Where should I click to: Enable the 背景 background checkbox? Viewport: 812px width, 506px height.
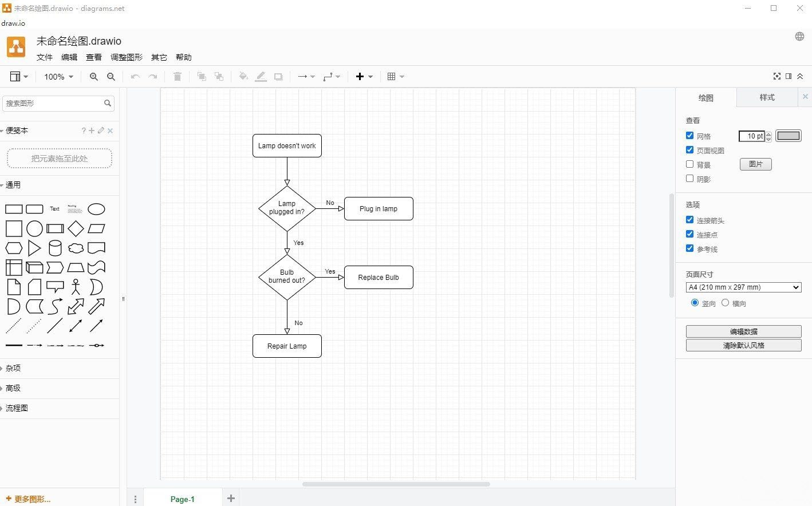[x=690, y=164]
